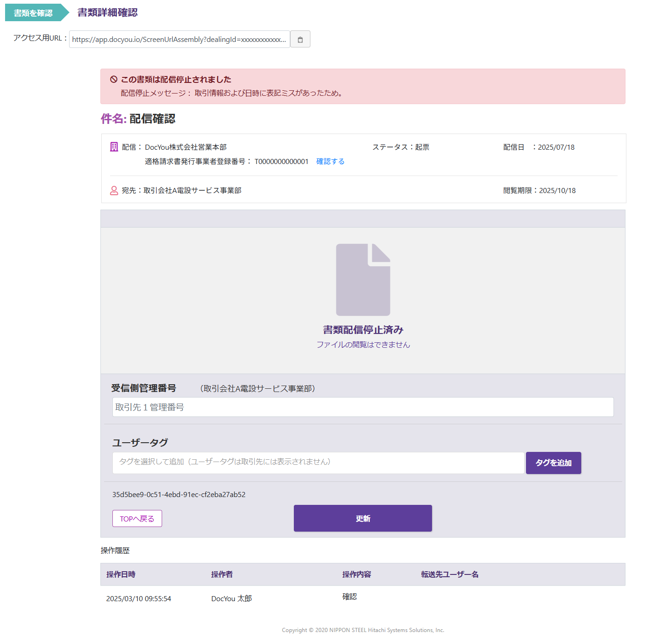The image size is (660, 644).
Task: Click the 書類配信停止済み notice text
Action: 363,330
